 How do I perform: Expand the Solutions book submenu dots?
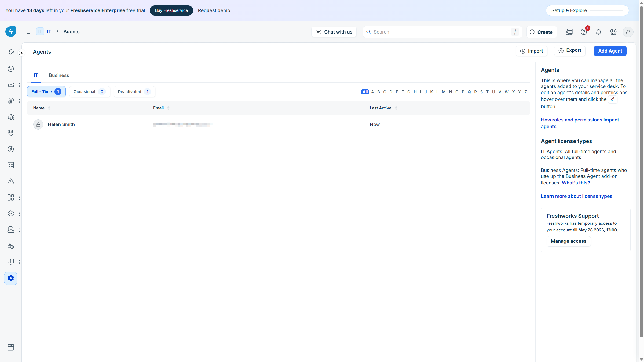tap(19, 262)
